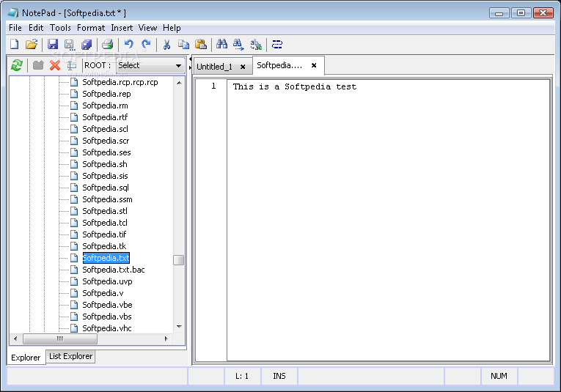This screenshot has height=392, width=561.
Task: Toggle word wrap toolbar icon
Action: coord(277,44)
